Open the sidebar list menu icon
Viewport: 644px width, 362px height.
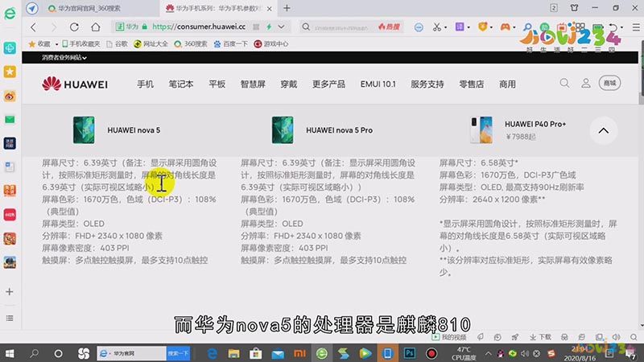tap(10, 318)
